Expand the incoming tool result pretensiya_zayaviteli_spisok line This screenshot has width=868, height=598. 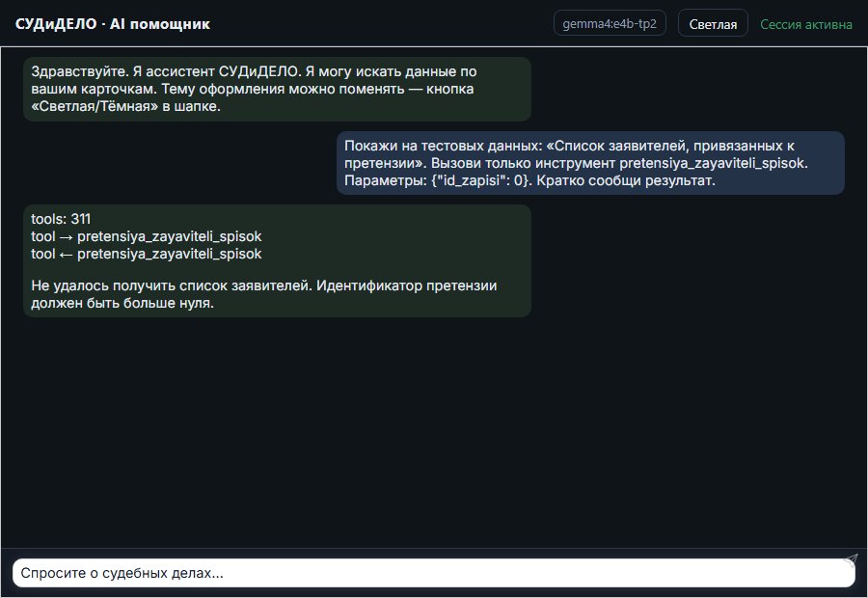pyautogui.click(x=147, y=254)
